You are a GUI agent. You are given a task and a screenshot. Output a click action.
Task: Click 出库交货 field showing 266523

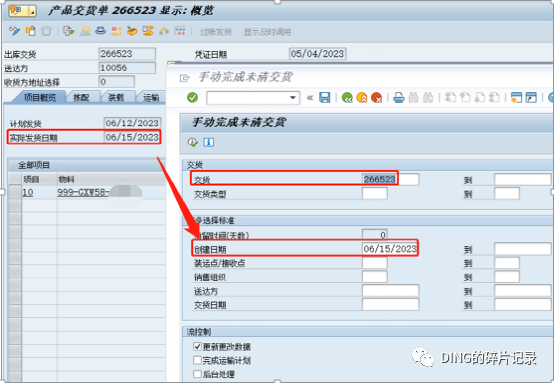[127, 54]
